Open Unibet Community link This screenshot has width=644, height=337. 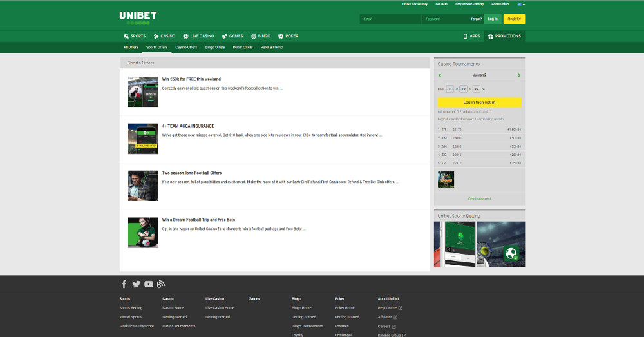tap(415, 4)
